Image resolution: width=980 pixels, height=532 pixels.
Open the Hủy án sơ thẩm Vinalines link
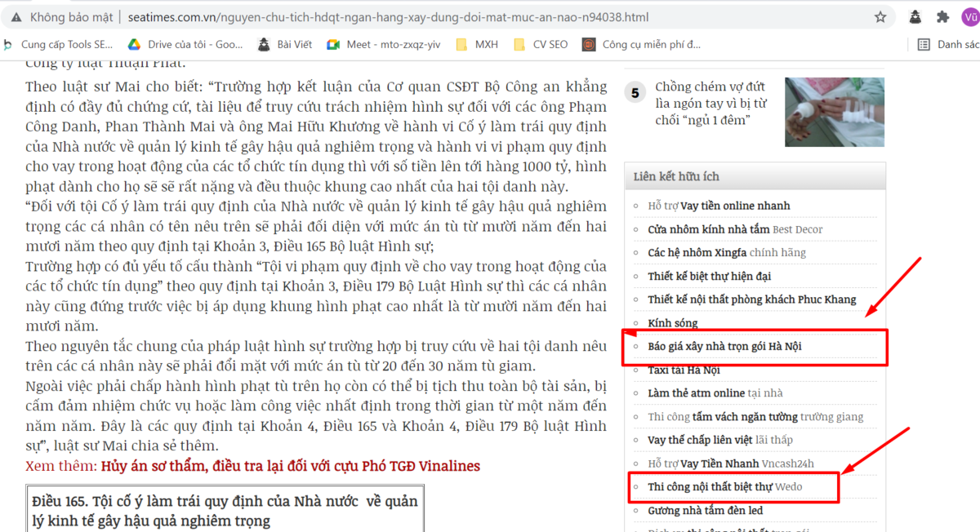(x=290, y=466)
